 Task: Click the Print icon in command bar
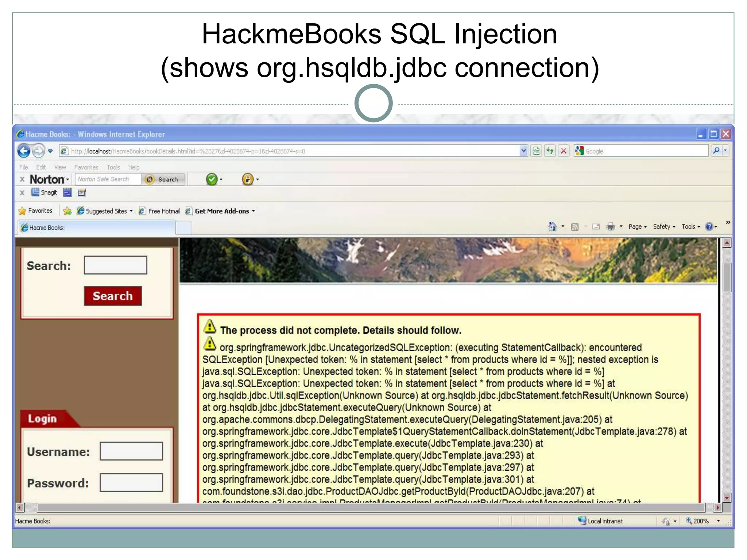(x=610, y=227)
